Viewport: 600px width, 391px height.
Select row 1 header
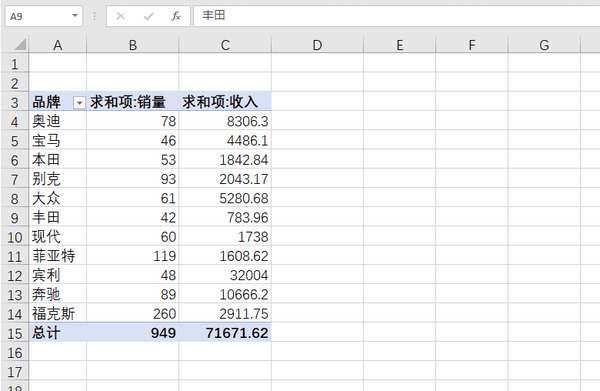[15, 64]
